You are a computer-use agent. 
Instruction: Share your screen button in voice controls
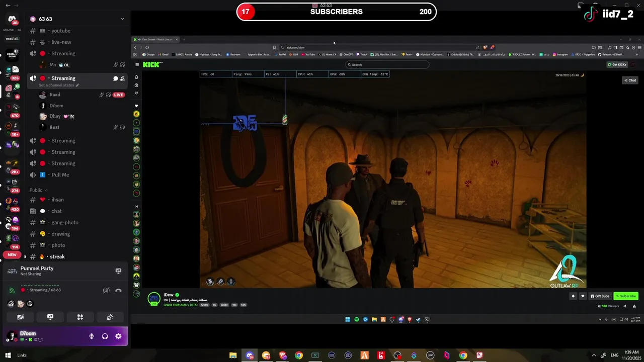point(50,317)
